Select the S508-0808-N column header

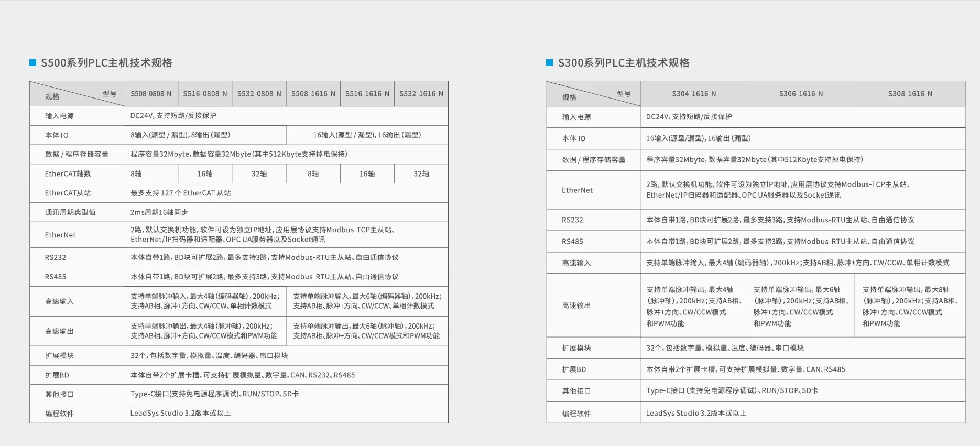point(151,94)
